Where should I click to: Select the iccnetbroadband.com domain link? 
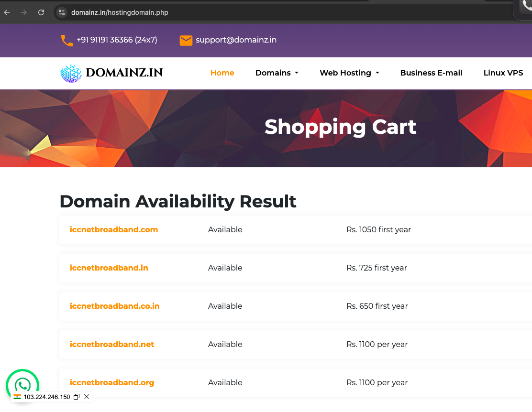click(x=114, y=229)
